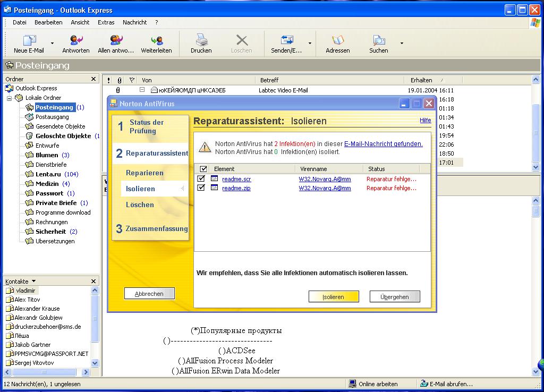Click the Suchen search icon
The height and width of the screenshot is (392, 544).
click(378, 40)
